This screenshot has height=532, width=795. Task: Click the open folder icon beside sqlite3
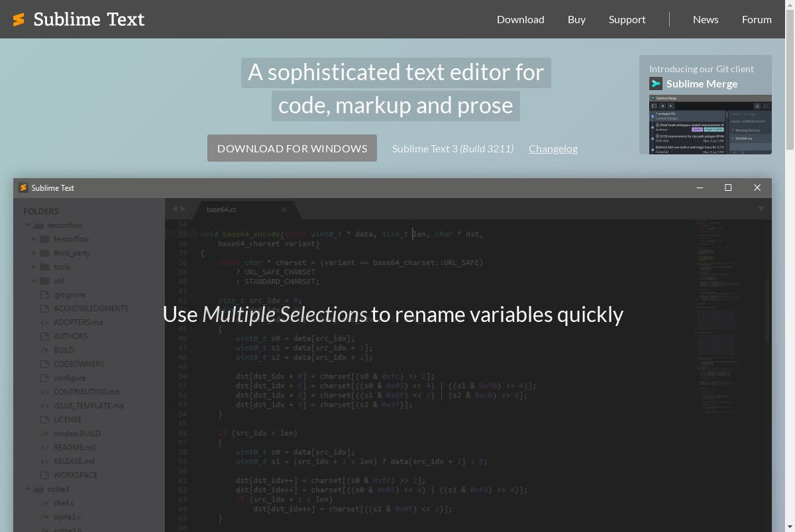point(38,489)
